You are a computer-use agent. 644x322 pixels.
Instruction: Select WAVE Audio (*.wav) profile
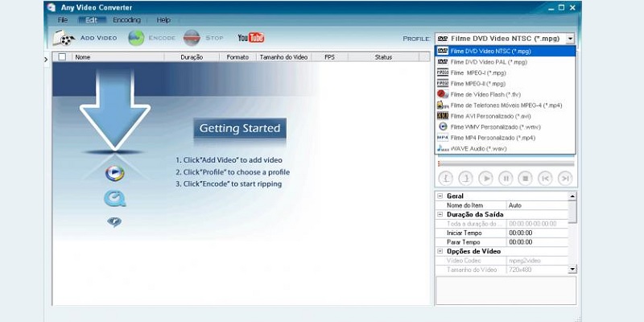click(506, 148)
